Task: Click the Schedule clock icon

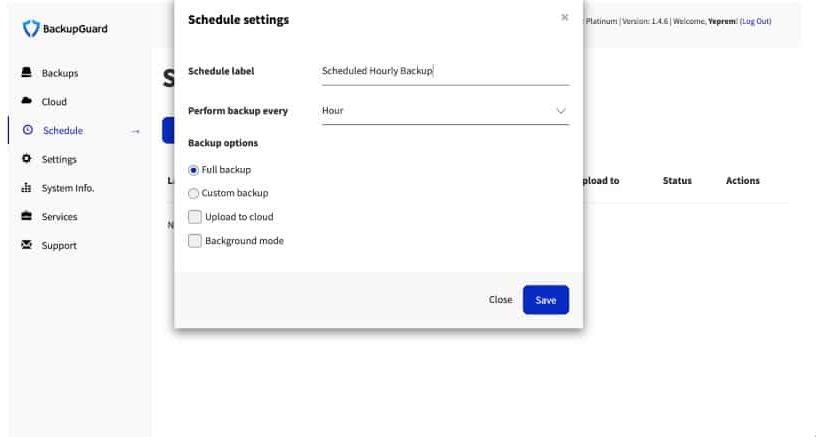Action: (28, 130)
